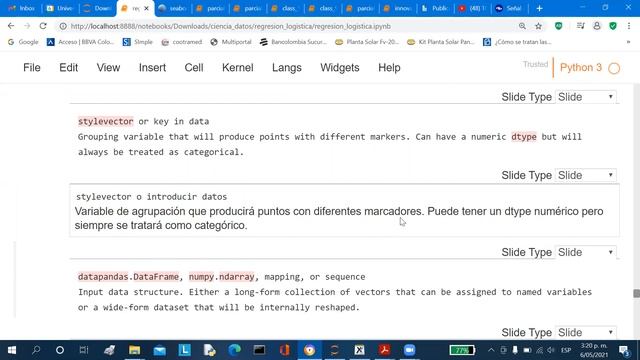Click the Python 3 kernel name
640x360 pixels.
(x=581, y=68)
